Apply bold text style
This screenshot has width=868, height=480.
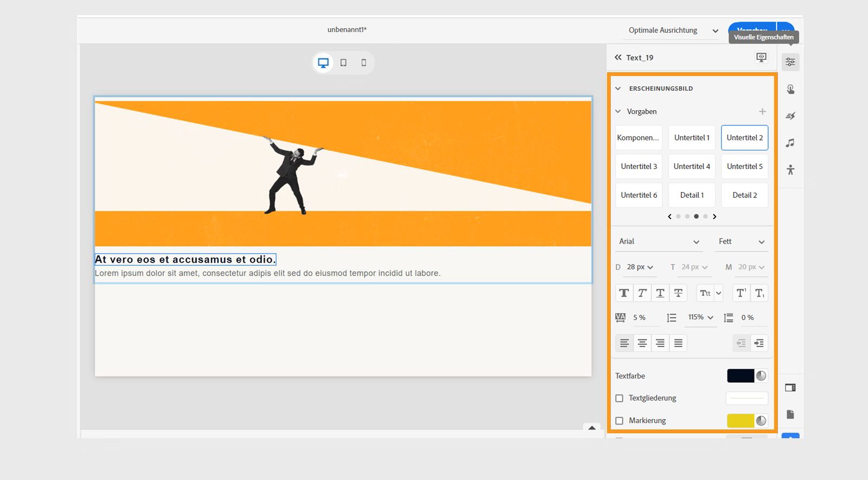624,293
